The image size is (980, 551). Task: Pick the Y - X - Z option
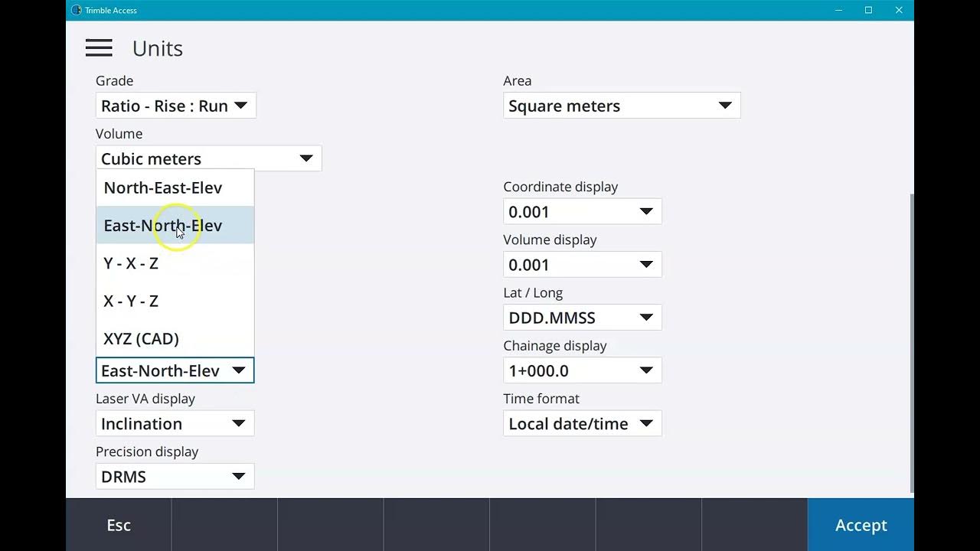pyautogui.click(x=131, y=263)
